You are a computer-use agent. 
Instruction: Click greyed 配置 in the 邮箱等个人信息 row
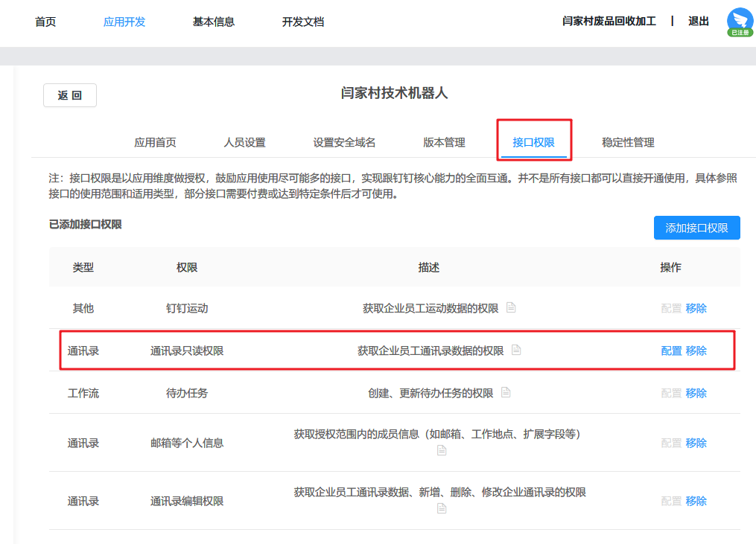[671, 443]
